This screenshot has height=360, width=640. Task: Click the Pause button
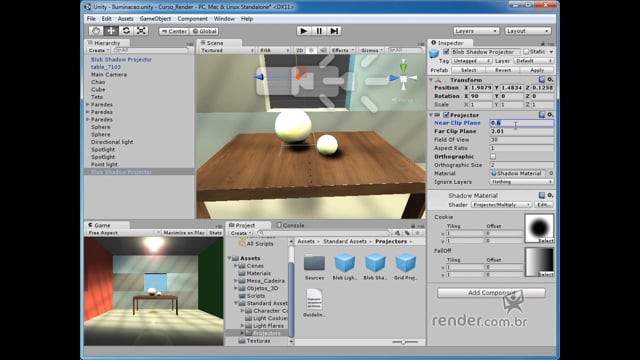pos(319,31)
